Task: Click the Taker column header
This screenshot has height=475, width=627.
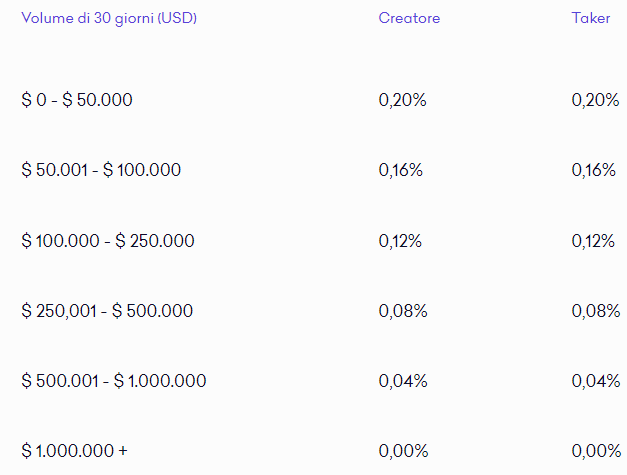Action: [591, 18]
